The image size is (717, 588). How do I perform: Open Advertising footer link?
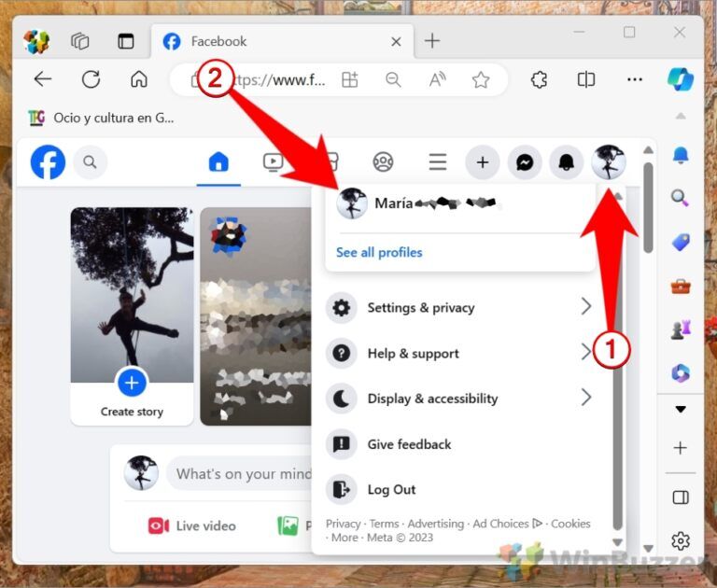pos(435,524)
